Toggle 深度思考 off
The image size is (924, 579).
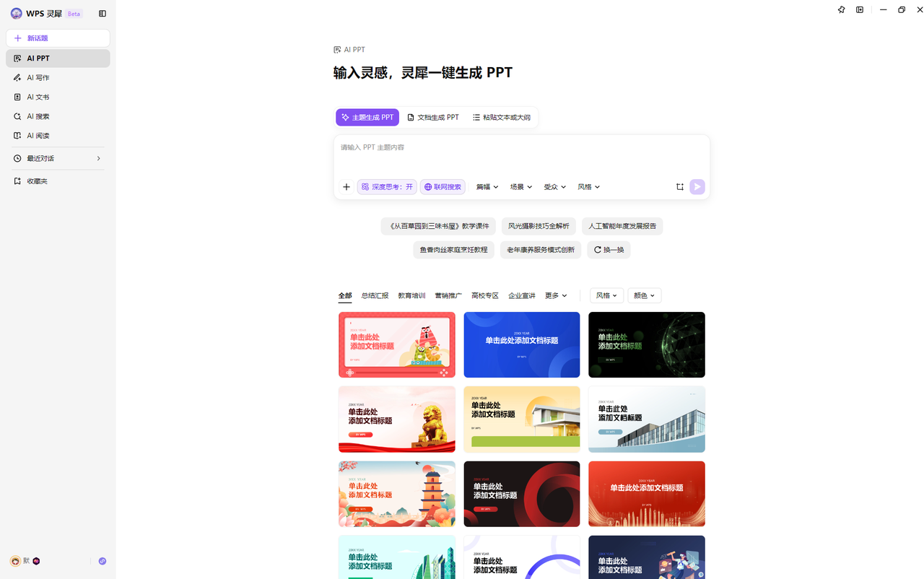click(x=387, y=186)
